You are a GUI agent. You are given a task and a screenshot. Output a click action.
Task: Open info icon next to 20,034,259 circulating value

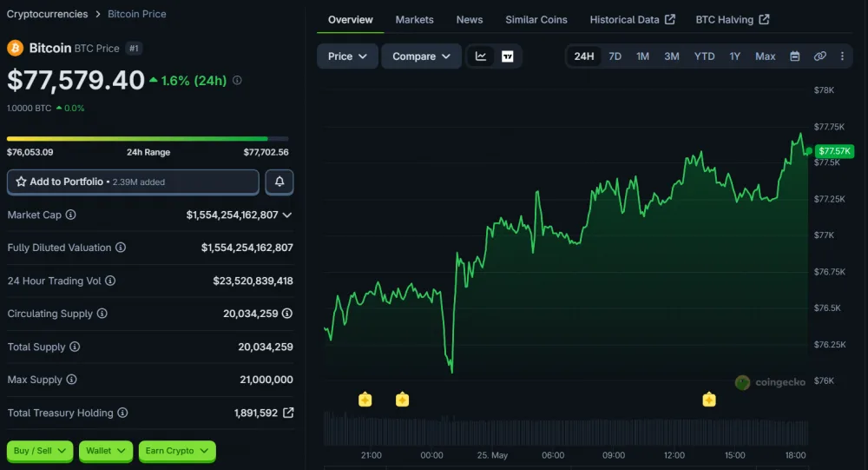click(286, 313)
